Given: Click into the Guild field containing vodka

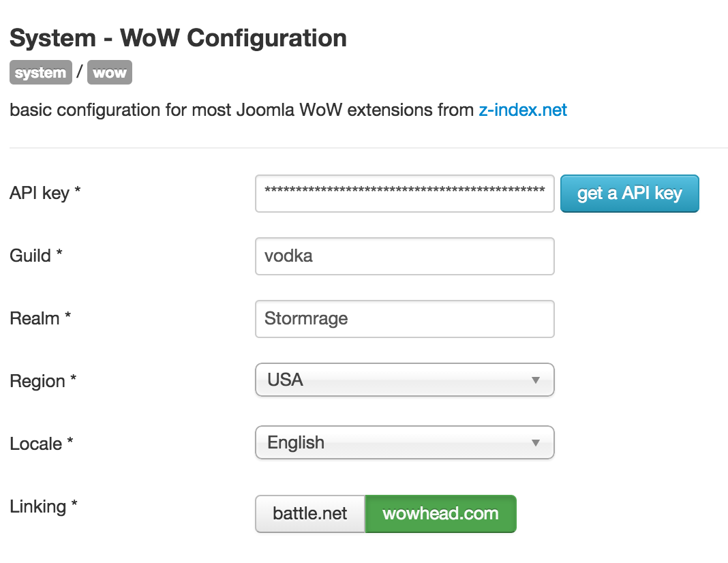Looking at the screenshot, I should tap(404, 256).
